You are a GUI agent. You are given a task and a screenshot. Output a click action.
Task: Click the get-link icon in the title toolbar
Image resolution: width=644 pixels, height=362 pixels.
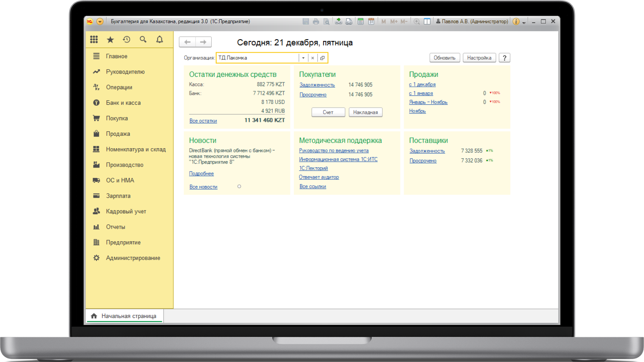tap(338, 22)
